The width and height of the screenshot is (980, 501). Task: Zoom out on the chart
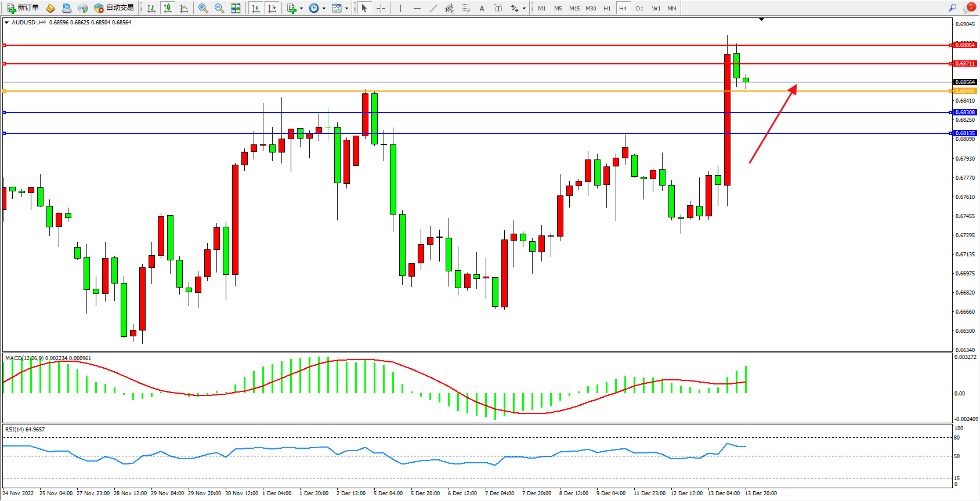point(219,8)
